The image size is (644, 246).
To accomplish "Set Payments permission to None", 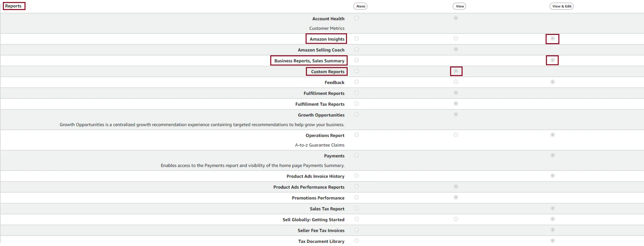I will tap(357, 155).
